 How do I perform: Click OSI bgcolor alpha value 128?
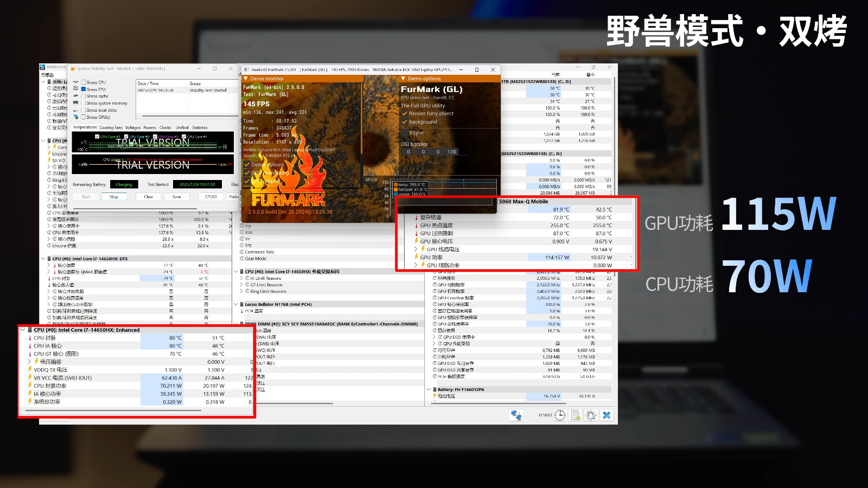pyautogui.click(x=451, y=152)
